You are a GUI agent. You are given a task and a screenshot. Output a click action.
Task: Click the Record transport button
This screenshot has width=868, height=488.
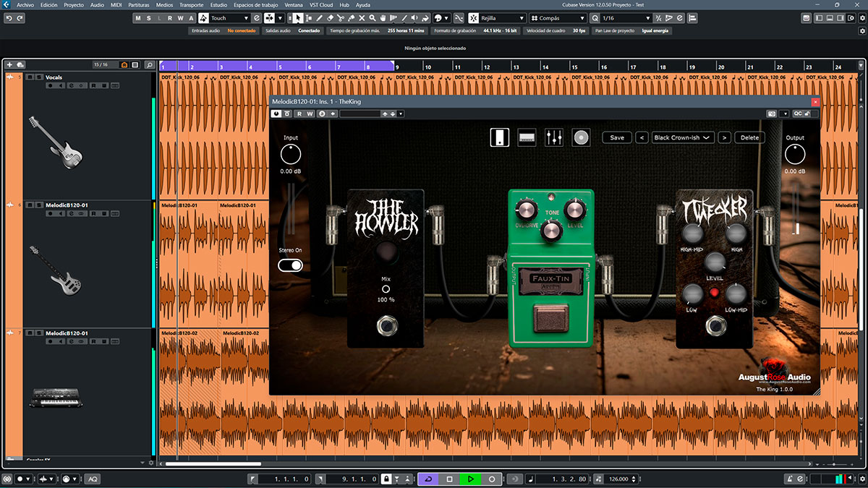point(492,479)
